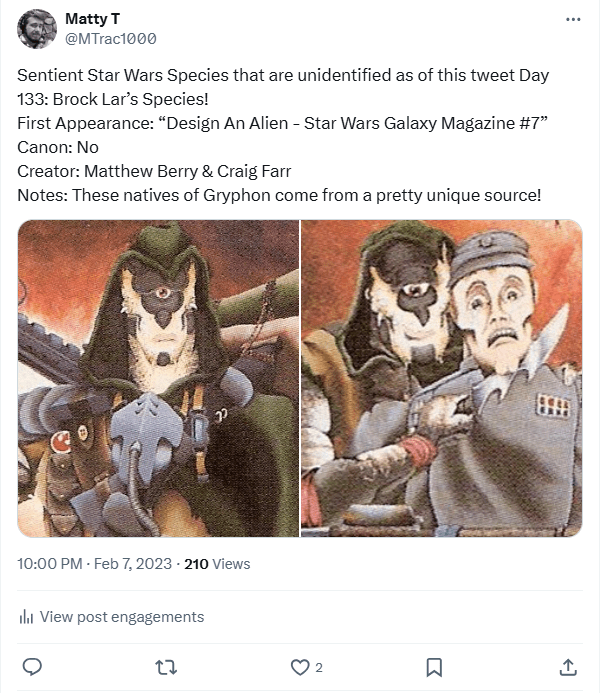Open the three-dot more options menu
Screen dimensions: 602x693
coord(572,19)
